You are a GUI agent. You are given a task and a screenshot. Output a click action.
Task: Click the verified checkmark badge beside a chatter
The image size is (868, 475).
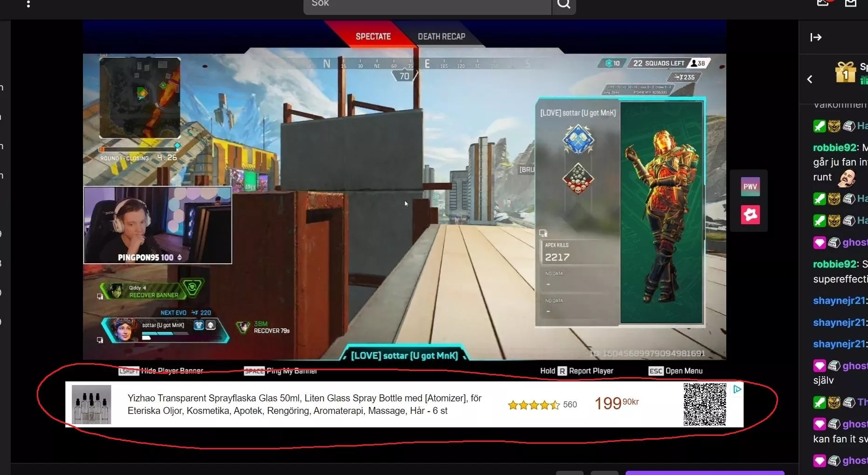pyautogui.click(x=820, y=126)
